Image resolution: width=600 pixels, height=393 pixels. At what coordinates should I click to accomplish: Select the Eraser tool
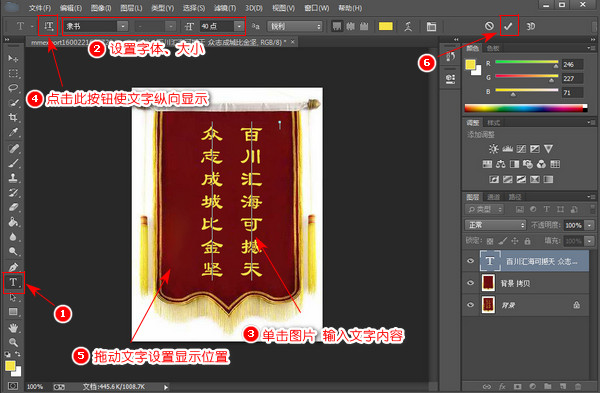click(x=13, y=207)
